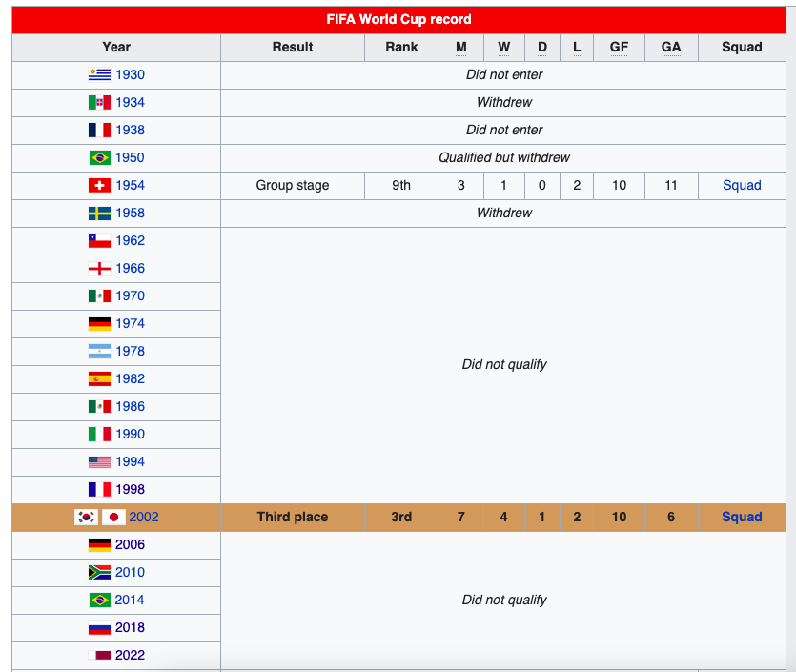
Task: Click the M column header abbreviation
Action: click(x=461, y=48)
